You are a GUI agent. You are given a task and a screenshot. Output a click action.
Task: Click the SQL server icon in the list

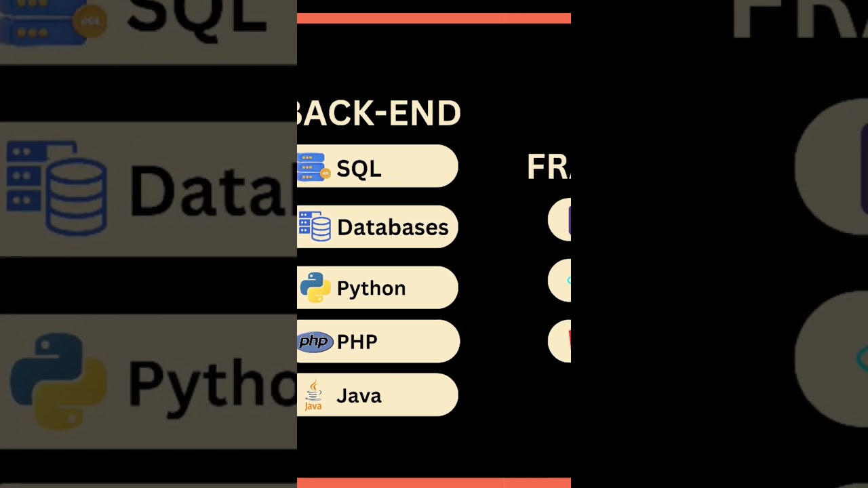313,167
